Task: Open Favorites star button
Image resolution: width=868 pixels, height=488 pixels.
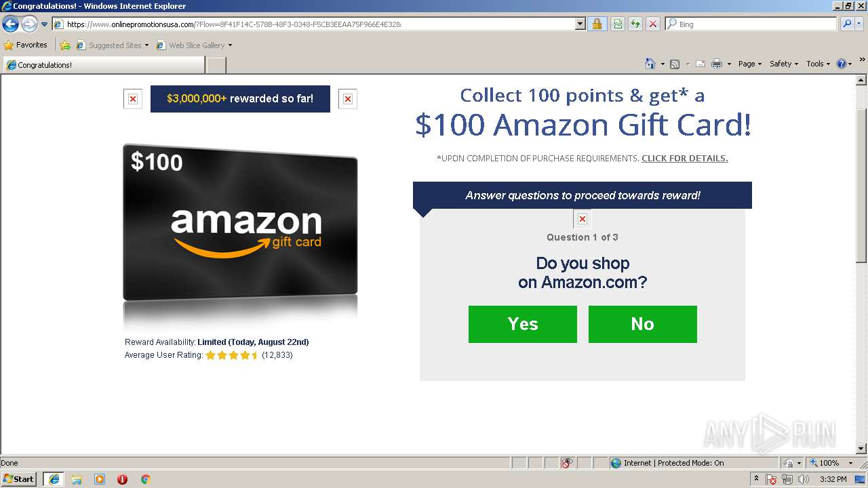Action: coord(26,45)
